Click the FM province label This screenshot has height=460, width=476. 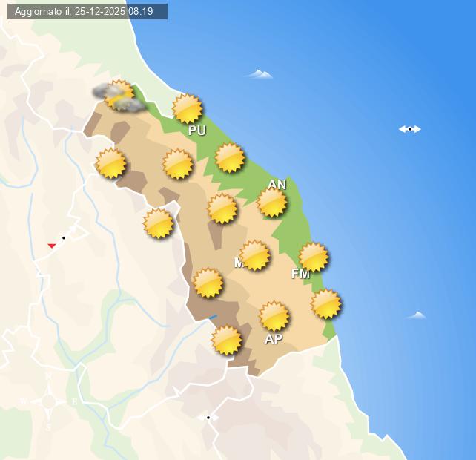(x=300, y=274)
